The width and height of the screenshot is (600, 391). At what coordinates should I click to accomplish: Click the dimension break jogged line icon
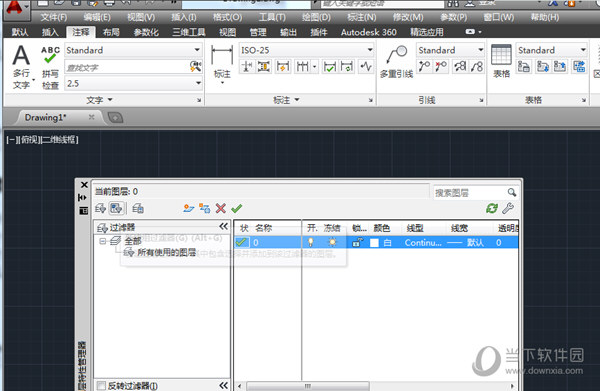point(366,67)
